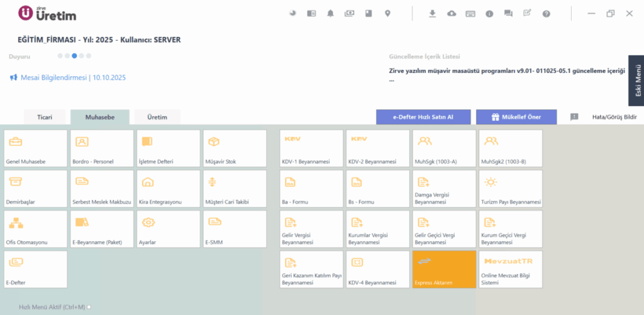
Task: Select the Muhasebe tab
Action: (x=100, y=117)
